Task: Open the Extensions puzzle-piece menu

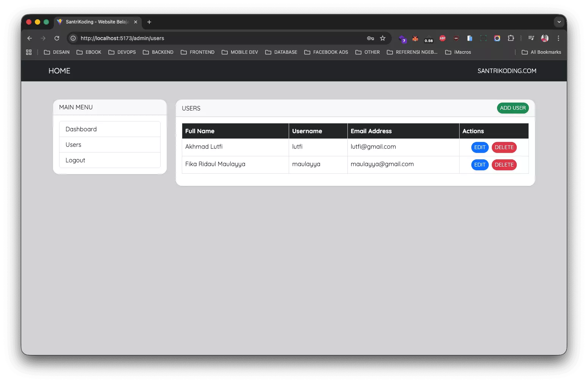Action: tap(511, 38)
